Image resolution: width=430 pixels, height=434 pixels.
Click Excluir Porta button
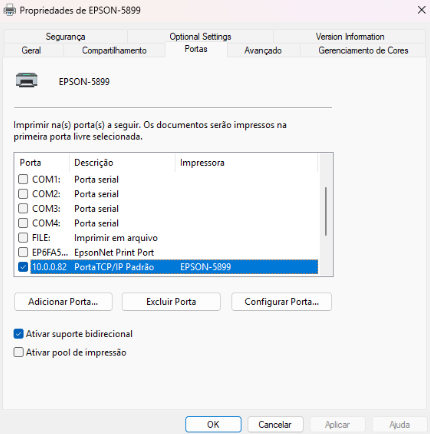click(171, 302)
